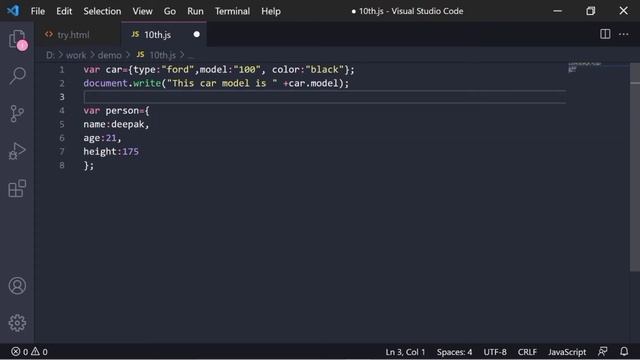640x360 pixels.
Task: Open the File menu
Action: [x=38, y=11]
